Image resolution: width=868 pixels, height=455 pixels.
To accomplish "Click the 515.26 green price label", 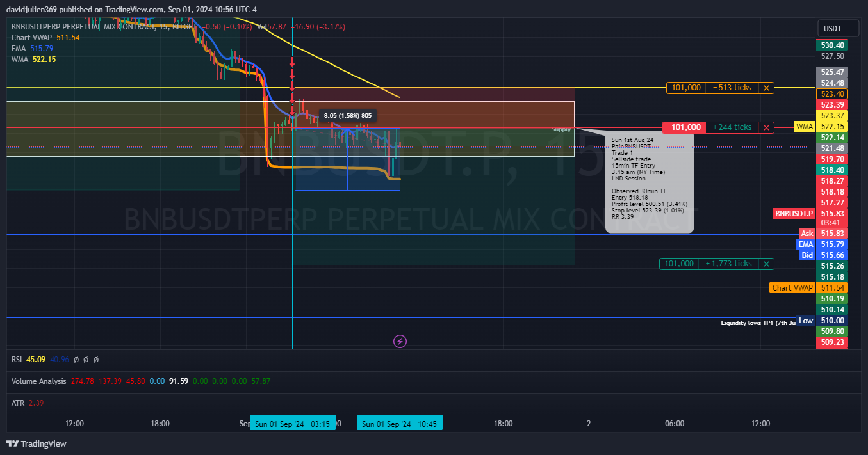I will (x=832, y=266).
